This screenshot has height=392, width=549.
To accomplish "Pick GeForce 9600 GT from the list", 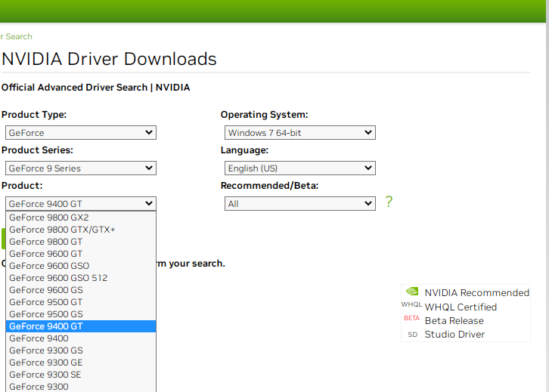I will [x=81, y=254].
